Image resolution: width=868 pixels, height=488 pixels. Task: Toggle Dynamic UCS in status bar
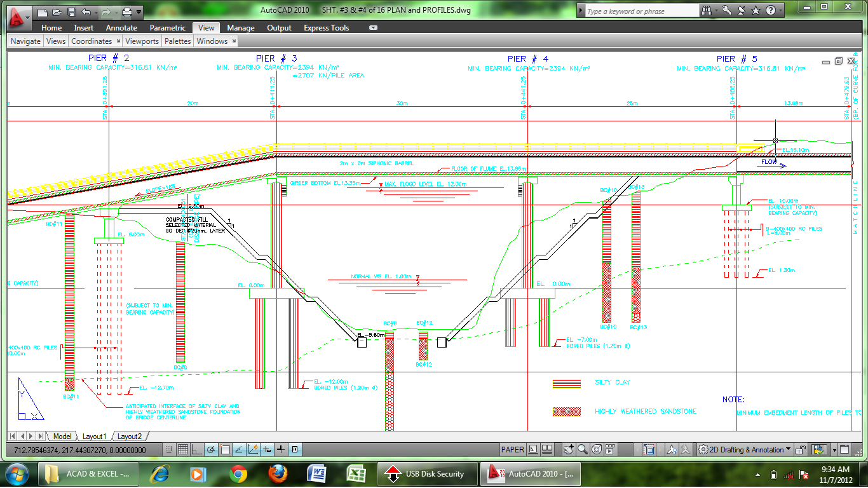(x=253, y=450)
